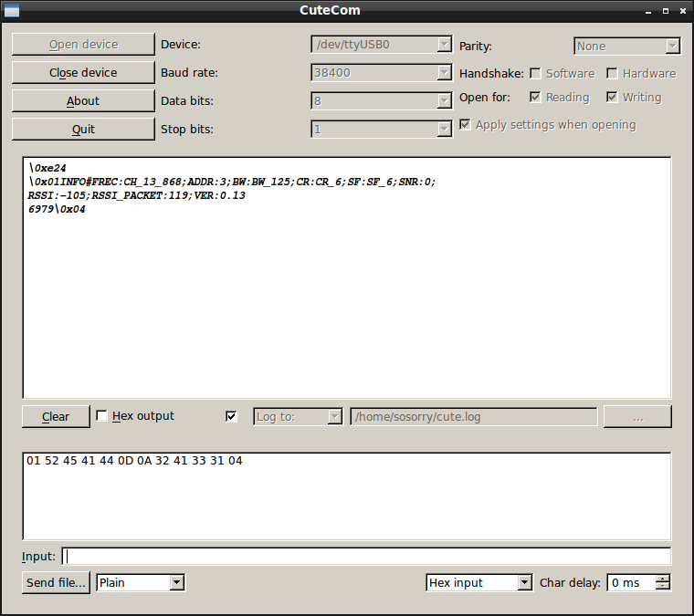This screenshot has width=694, height=616.
Task: Uncheck the logging checkbox beside Log to
Action: (231, 416)
